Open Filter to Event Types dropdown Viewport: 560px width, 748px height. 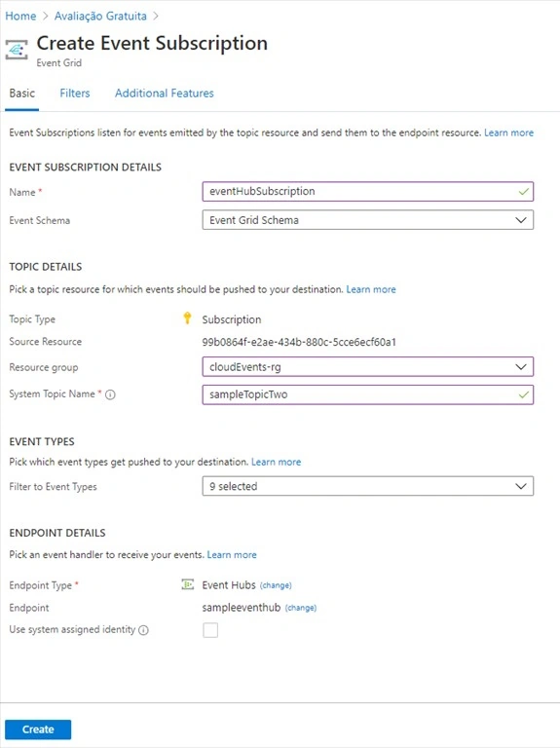tap(368, 486)
